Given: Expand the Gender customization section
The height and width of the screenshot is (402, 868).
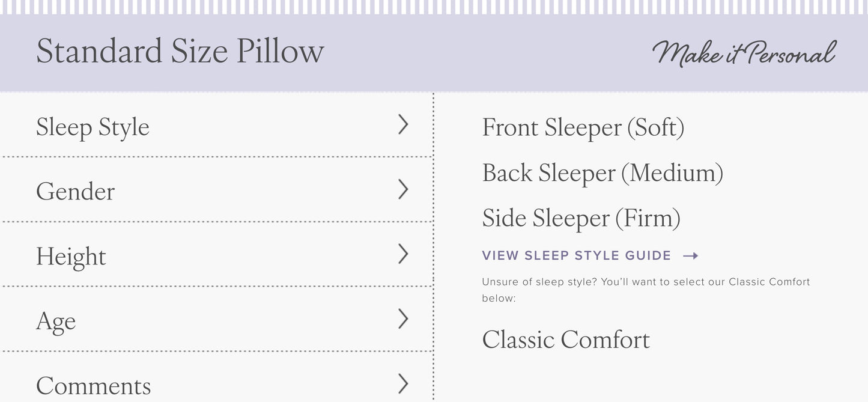Looking at the screenshot, I should point(76,191).
